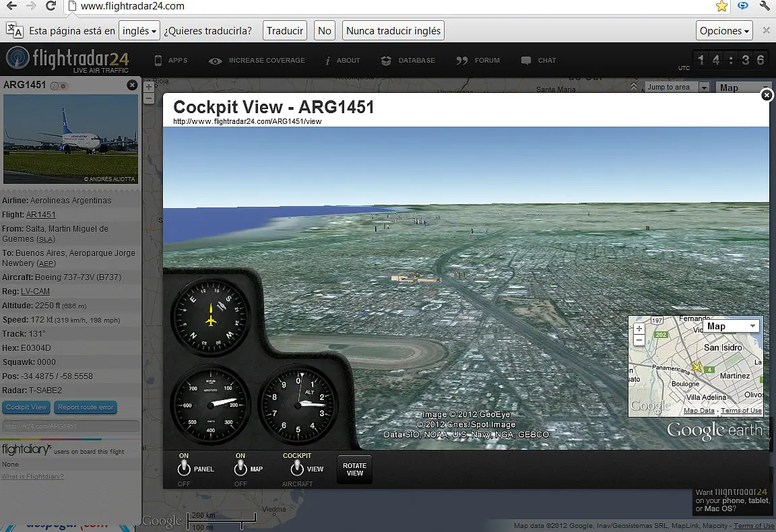776x532 pixels.
Task: Click the blue extension icon beside the star
Action: click(x=743, y=5)
